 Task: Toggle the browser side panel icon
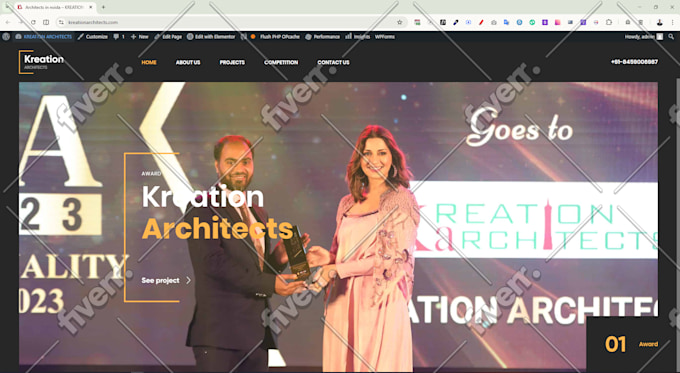click(x=46, y=22)
